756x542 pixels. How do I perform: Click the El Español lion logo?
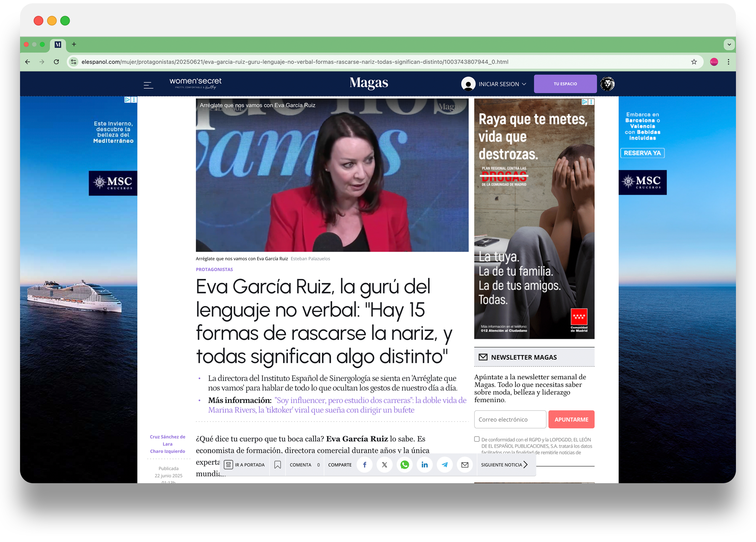pyautogui.click(x=607, y=84)
